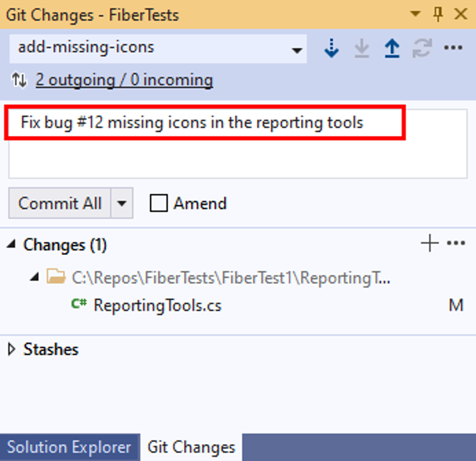Pin the Git Changes panel
This screenshot has height=461, width=476.
(x=438, y=14)
